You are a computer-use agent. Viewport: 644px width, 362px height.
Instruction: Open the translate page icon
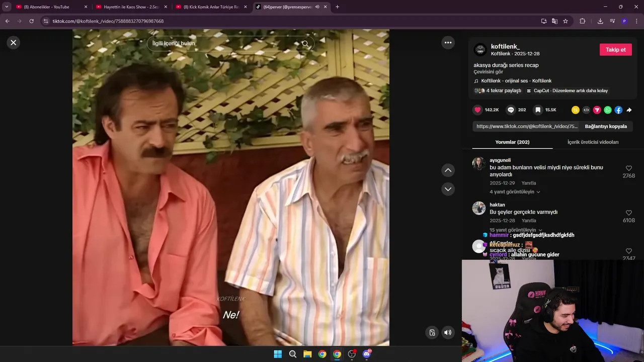pyautogui.click(x=554, y=21)
